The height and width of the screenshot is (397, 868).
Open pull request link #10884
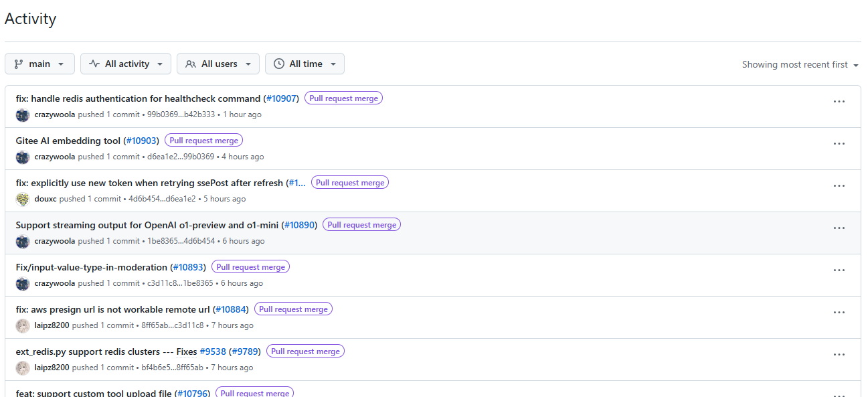click(x=231, y=309)
